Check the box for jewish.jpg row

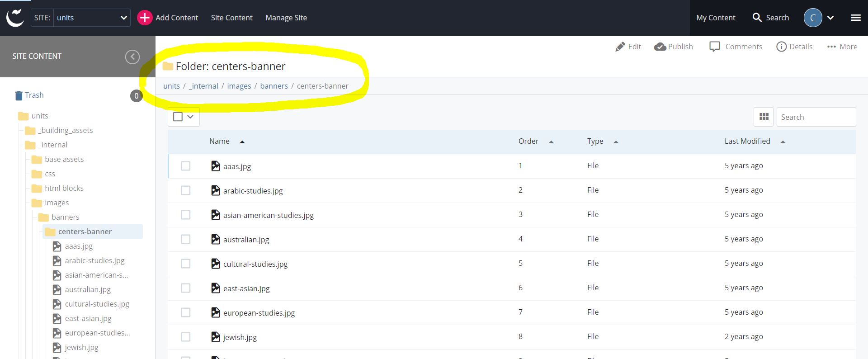click(x=185, y=337)
